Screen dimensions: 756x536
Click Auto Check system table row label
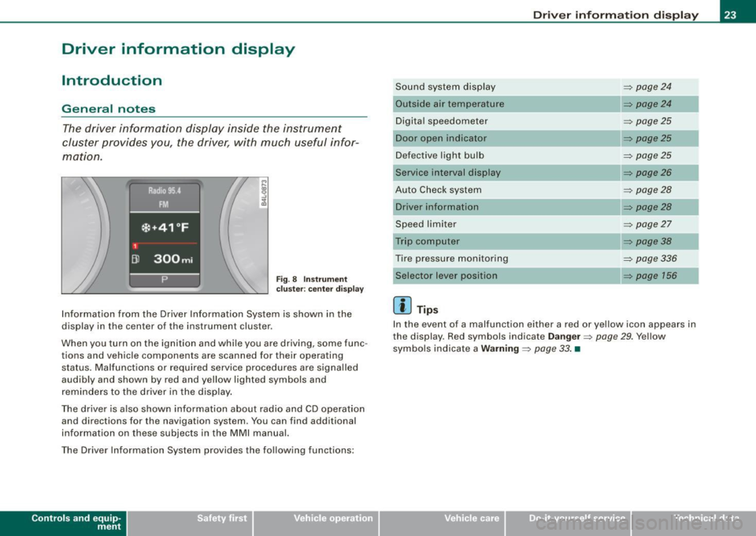pyautogui.click(x=439, y=190)
